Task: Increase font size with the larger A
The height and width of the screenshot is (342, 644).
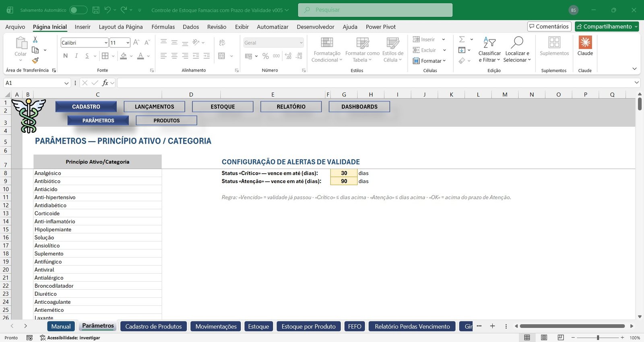Action: (136, 43)
